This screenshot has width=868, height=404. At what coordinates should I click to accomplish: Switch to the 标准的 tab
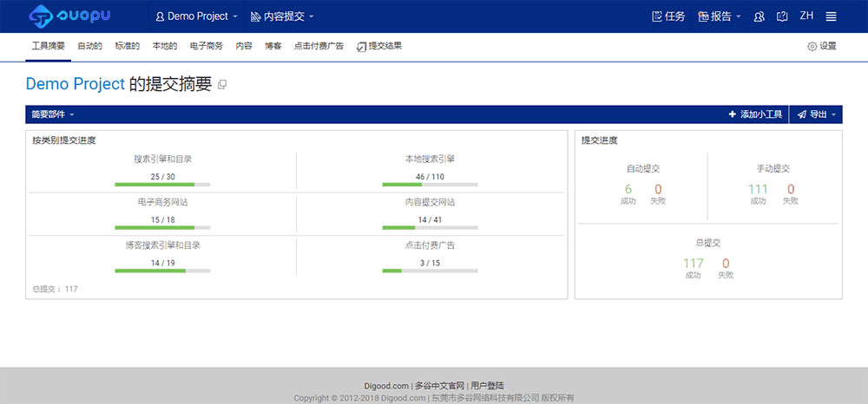click(128, 47)
